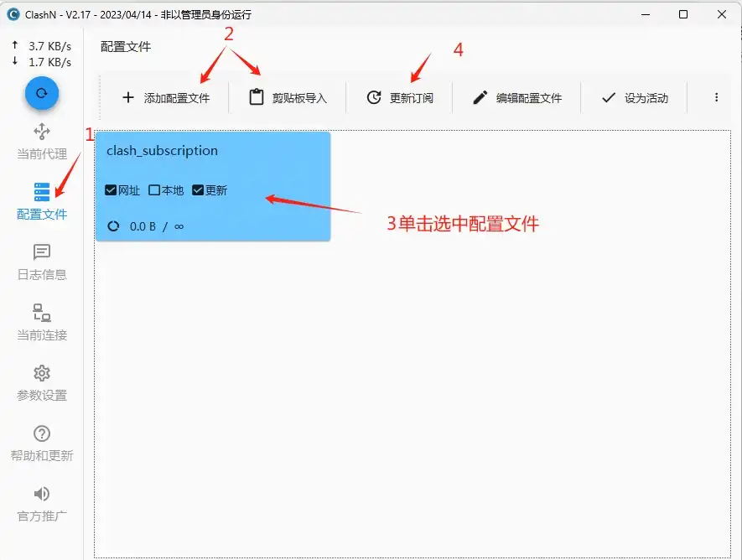The width and height of the screenshot is (742, 560).
Task: Click the traffic usage icon on the card
Action: click(x=113, y=226)
